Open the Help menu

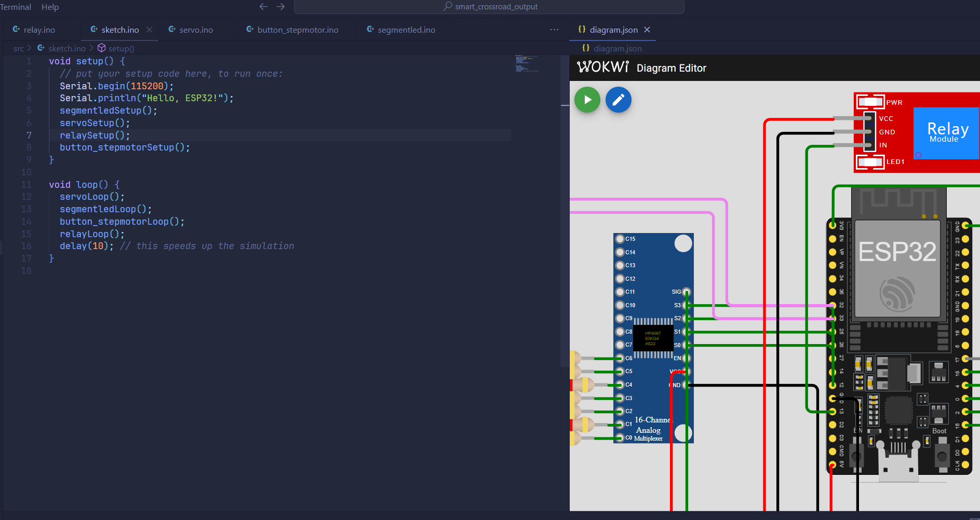click(50, 7)
